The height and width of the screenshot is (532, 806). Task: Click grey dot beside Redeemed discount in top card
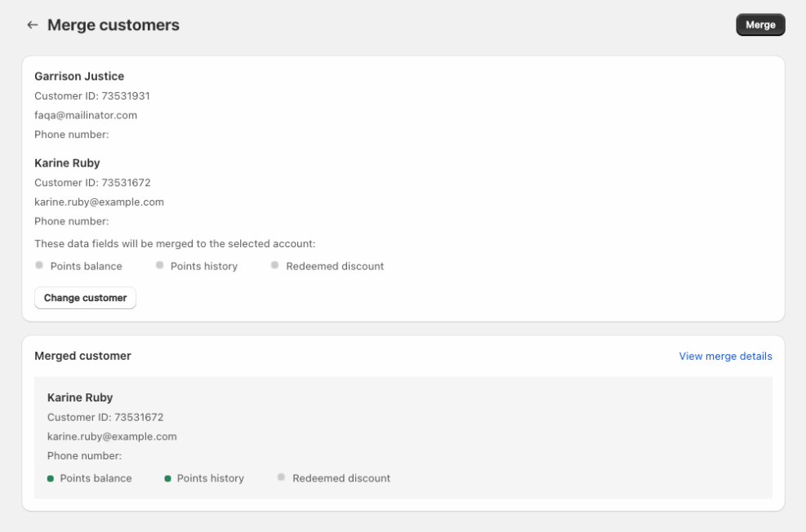(x=275, y=265)
